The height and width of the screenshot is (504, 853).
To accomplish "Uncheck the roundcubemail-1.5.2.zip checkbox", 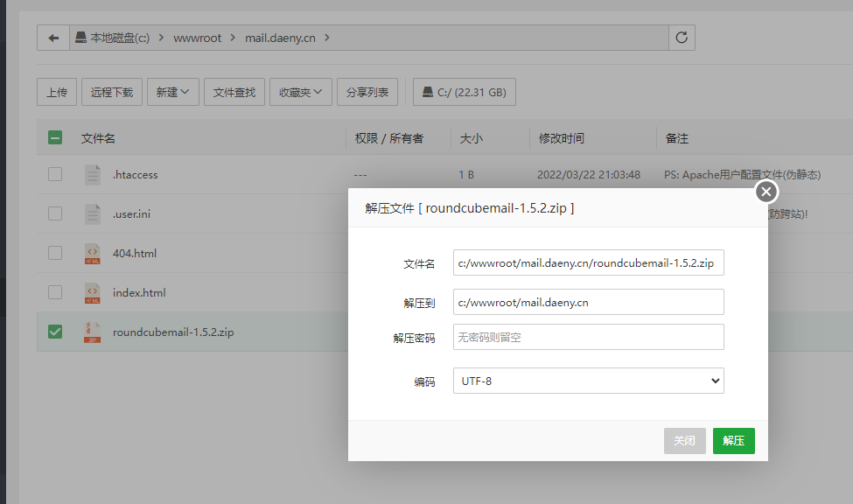I will pyautogui.click(x=55, y=332).
